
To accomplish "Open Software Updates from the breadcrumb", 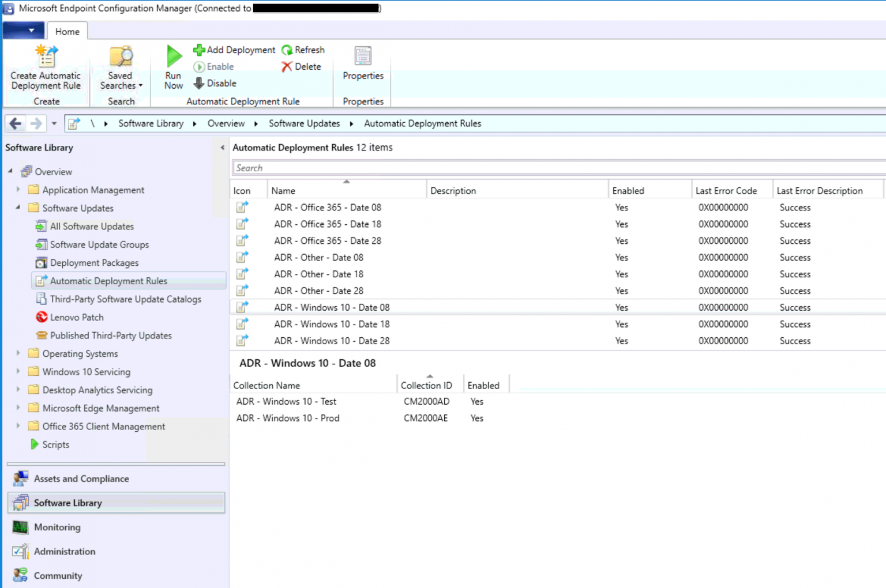I will pos(304,123).
